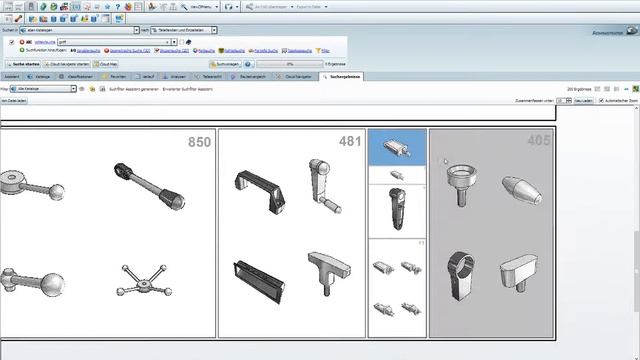This screenshot has height=360, width=640.
Task: Click the green tile view icon
Action: point(635,89)
